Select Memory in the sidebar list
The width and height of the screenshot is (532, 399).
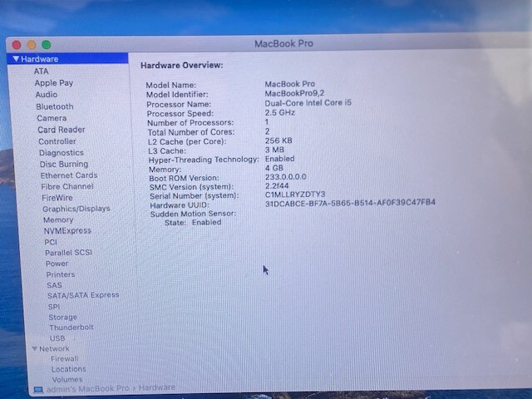pos(58,219)
